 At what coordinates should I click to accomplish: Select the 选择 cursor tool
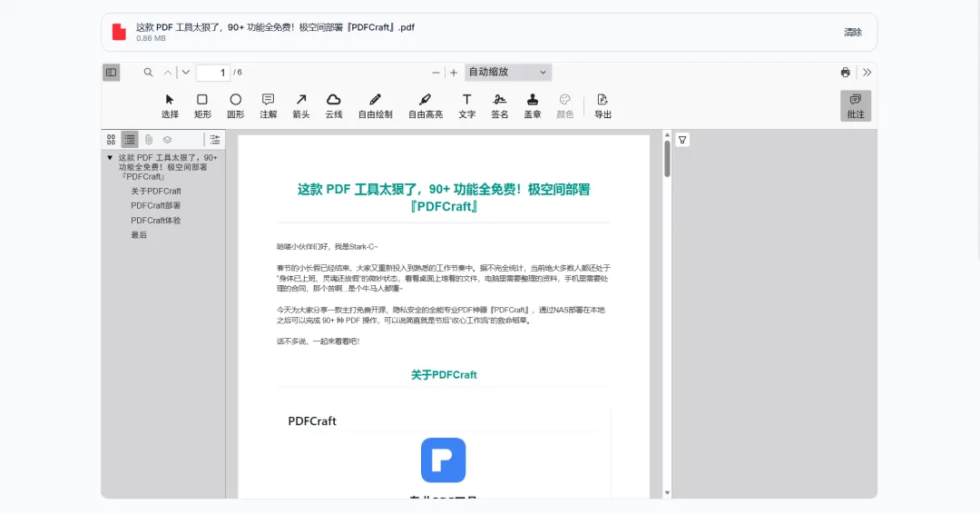[170, 106]
